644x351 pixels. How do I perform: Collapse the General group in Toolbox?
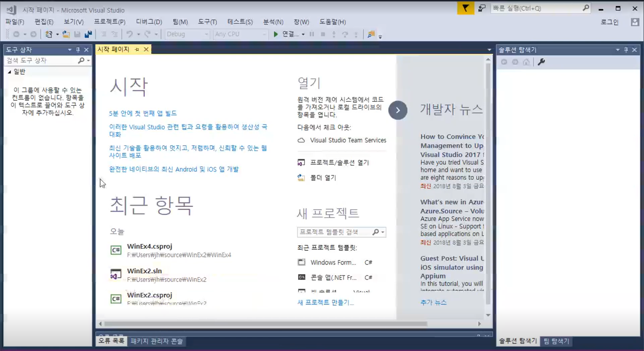(9, 72)
